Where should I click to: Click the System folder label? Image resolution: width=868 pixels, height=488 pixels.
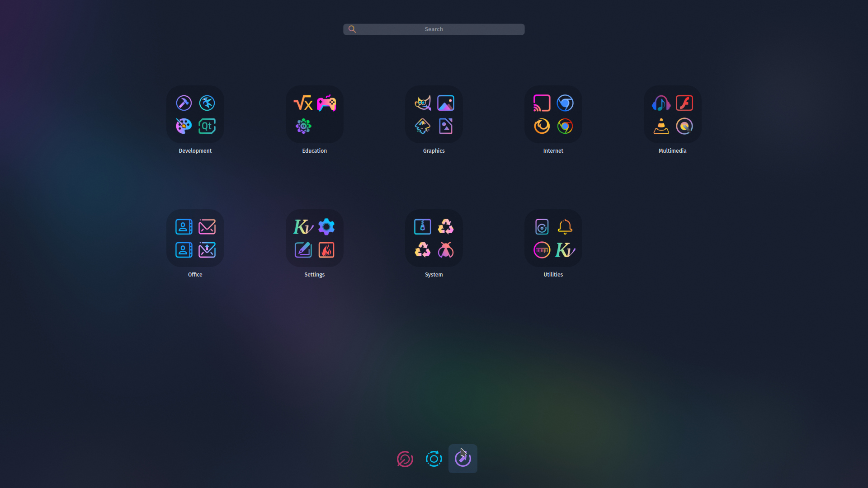point(434,275)
